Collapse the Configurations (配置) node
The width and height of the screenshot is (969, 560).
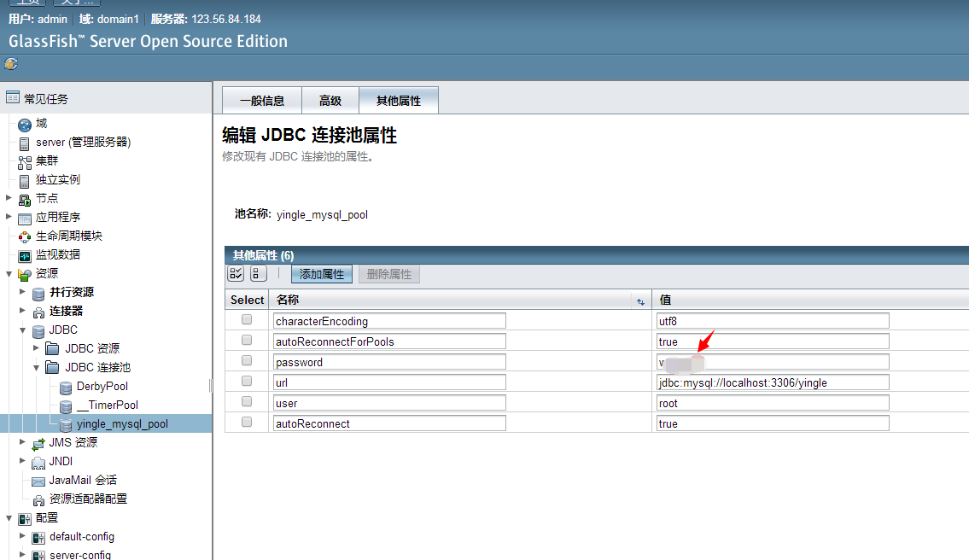tap(9, 518)
